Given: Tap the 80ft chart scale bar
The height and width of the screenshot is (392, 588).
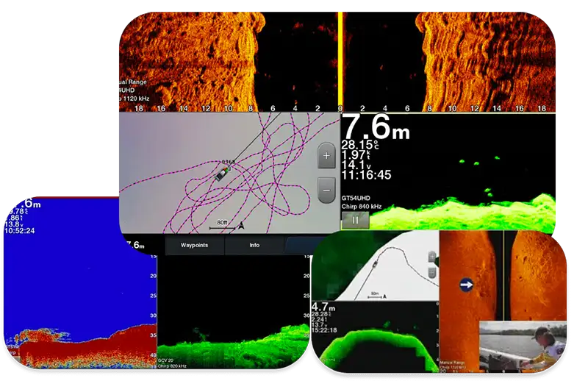Looking at the screenshot, I should pyautogui.click(x=222, y=224).
